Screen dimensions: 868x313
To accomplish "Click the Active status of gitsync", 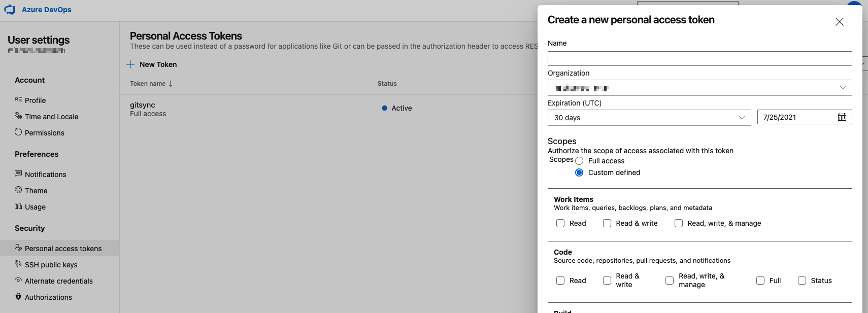I will coord(397,108).
